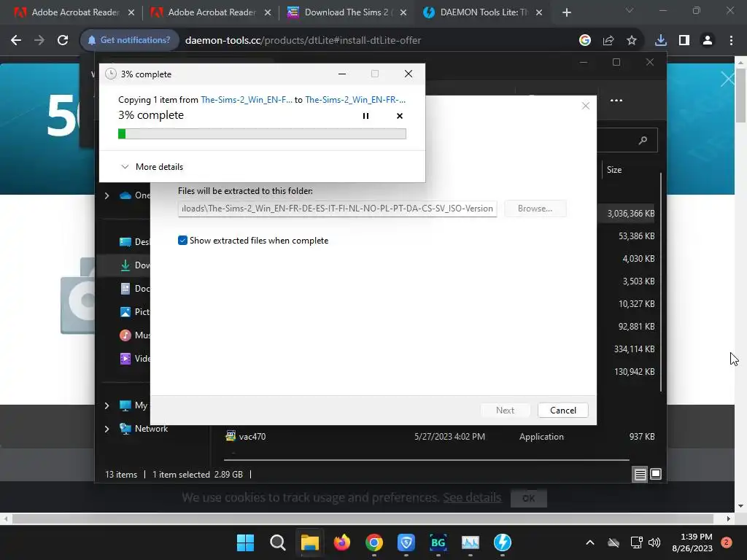The height and width of the screenshot is (560, 747).
Task: Click the Chrome address bar URL
Action: [x=303, y=41]
